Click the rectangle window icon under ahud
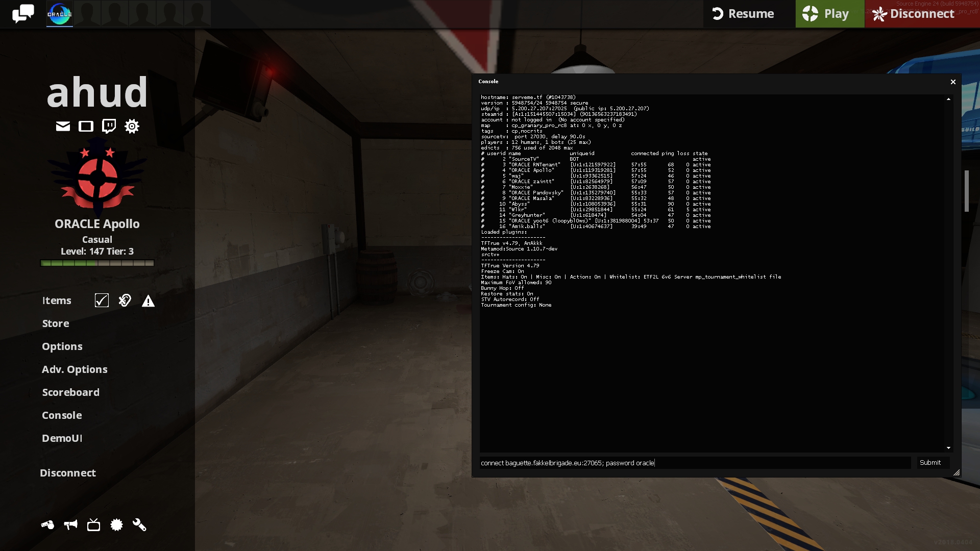The width and height of the screenshot is (980, 551). [x=86, y=126]
